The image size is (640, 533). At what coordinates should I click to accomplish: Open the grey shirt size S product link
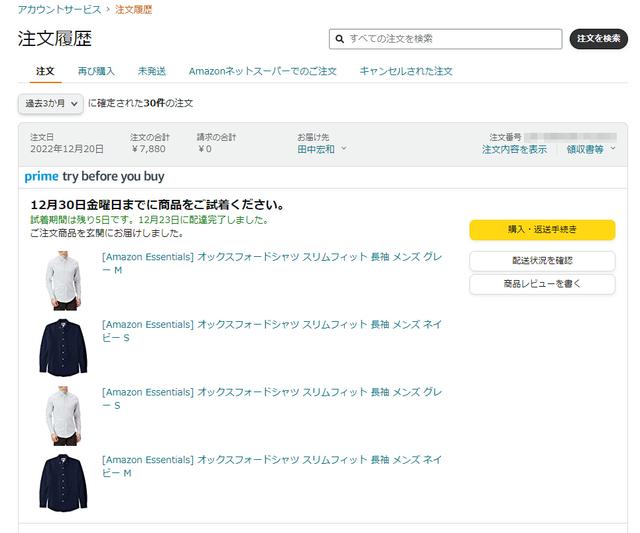tap(272, 399)
